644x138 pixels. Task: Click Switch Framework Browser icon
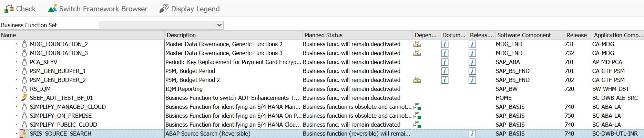53,8
